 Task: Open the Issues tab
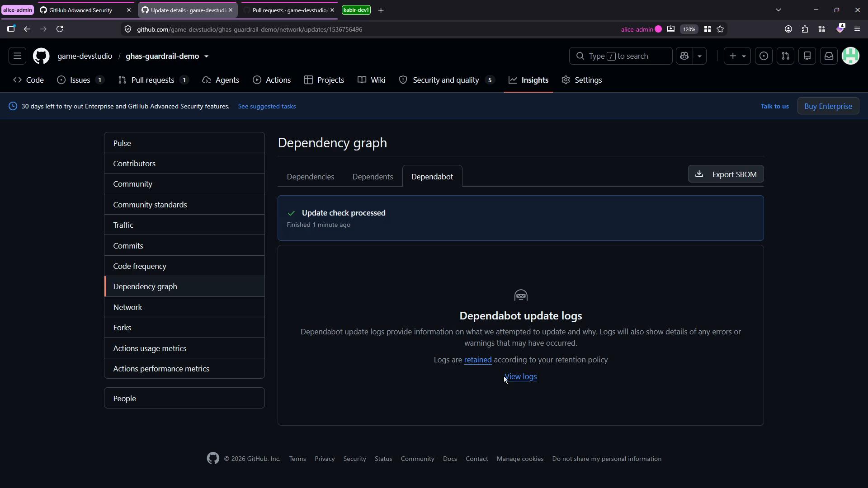(80, 80)
